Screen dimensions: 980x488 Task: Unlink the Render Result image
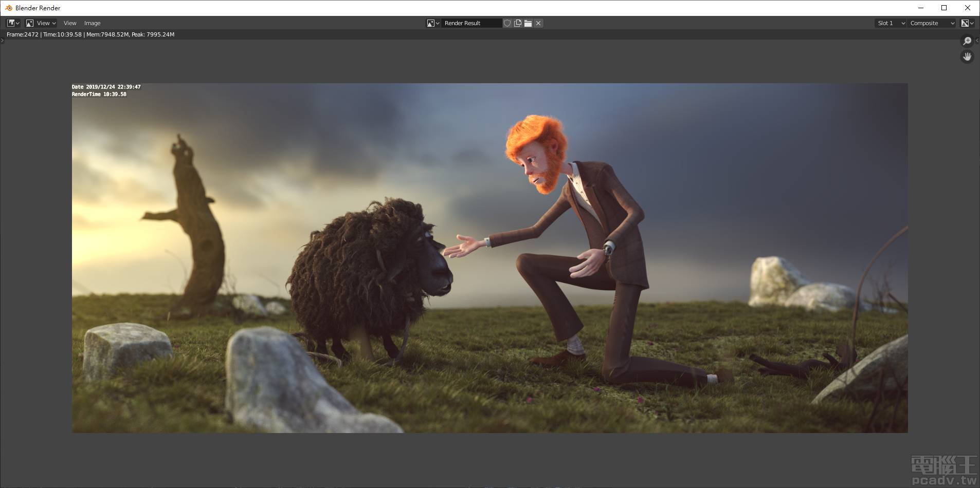pos(538,23)
